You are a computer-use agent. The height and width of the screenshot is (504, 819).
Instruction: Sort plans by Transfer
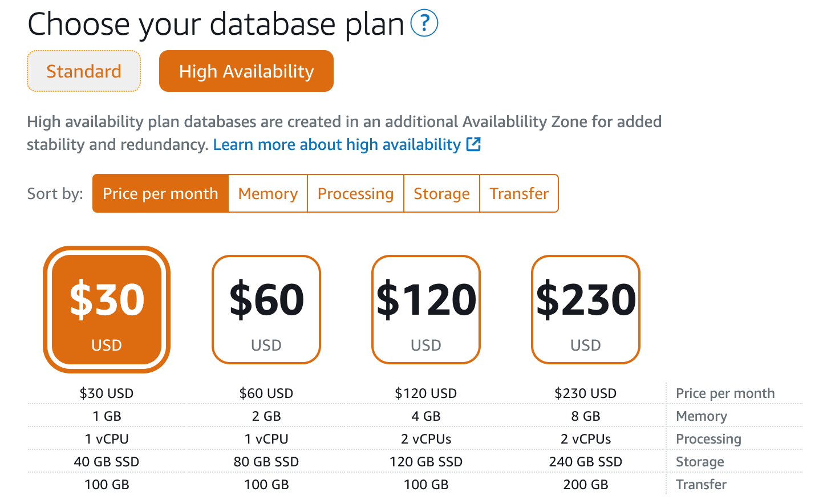[518, 193]
